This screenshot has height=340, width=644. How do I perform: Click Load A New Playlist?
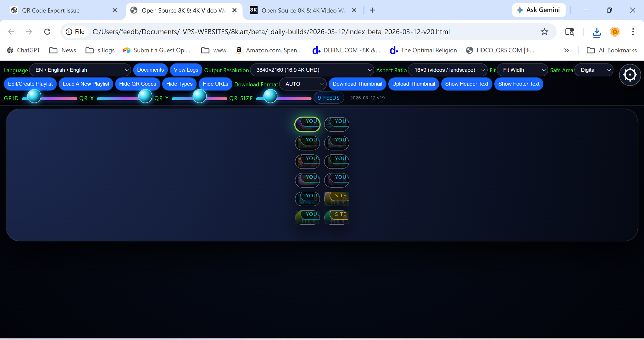pos(86,84)
